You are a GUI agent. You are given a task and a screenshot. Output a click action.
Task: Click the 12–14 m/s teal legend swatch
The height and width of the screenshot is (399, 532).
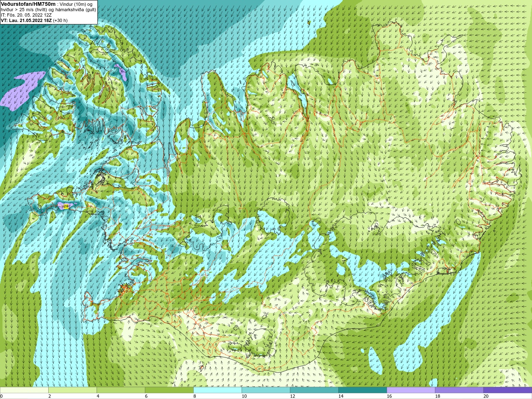(314, 390)
